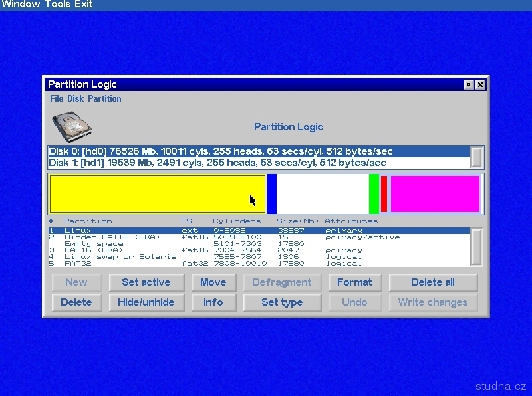The height and width of the screenshot is (396, 532).
Task: Select the magenta FAT32 partition block
Action: (435, 194)
